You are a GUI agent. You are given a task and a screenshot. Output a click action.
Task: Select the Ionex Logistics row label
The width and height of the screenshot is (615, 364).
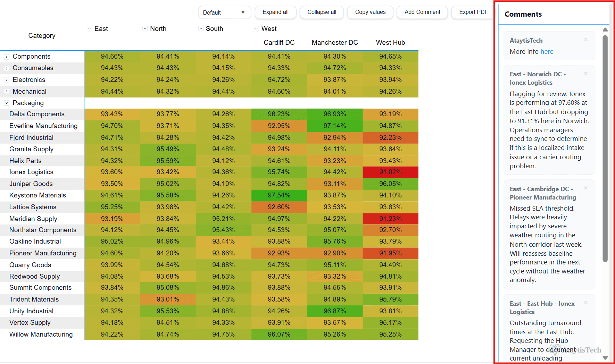31,172
